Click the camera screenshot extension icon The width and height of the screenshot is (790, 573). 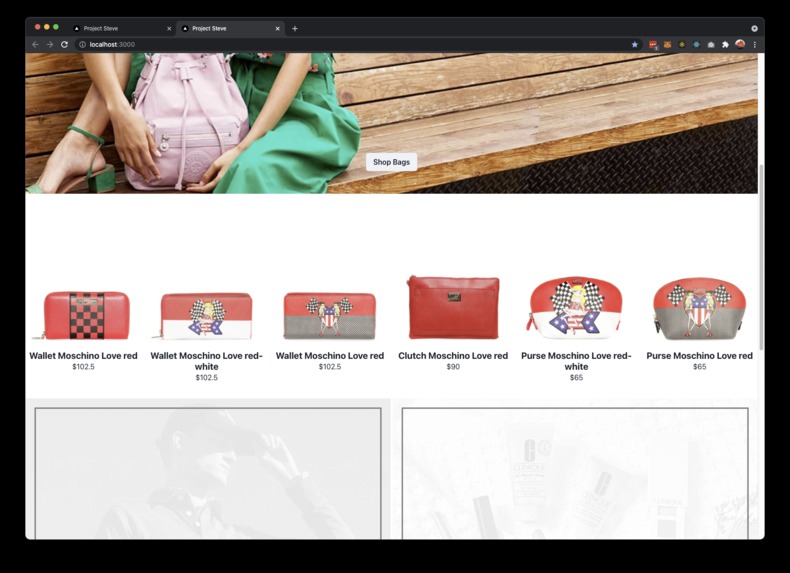click(x=710, y=44)
